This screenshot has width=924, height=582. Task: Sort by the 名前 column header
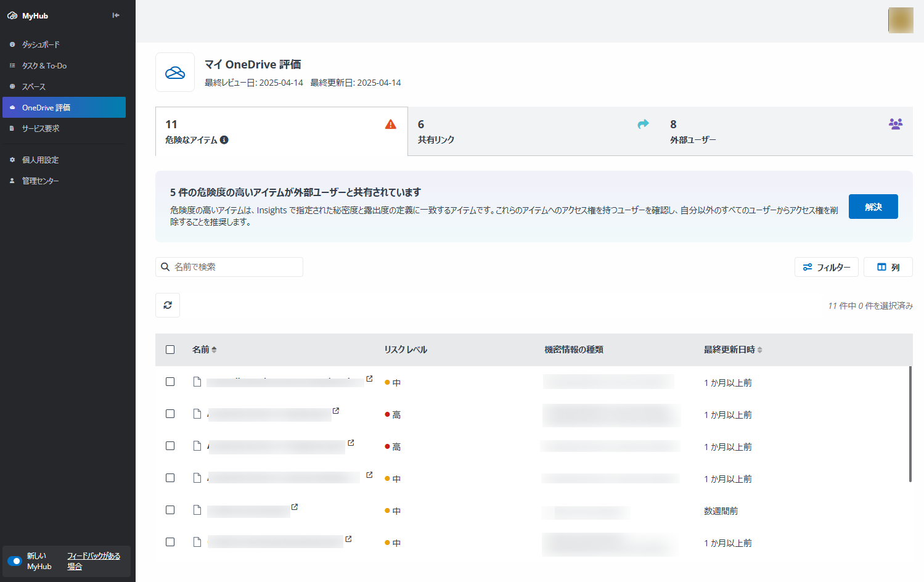coord(205,350)
